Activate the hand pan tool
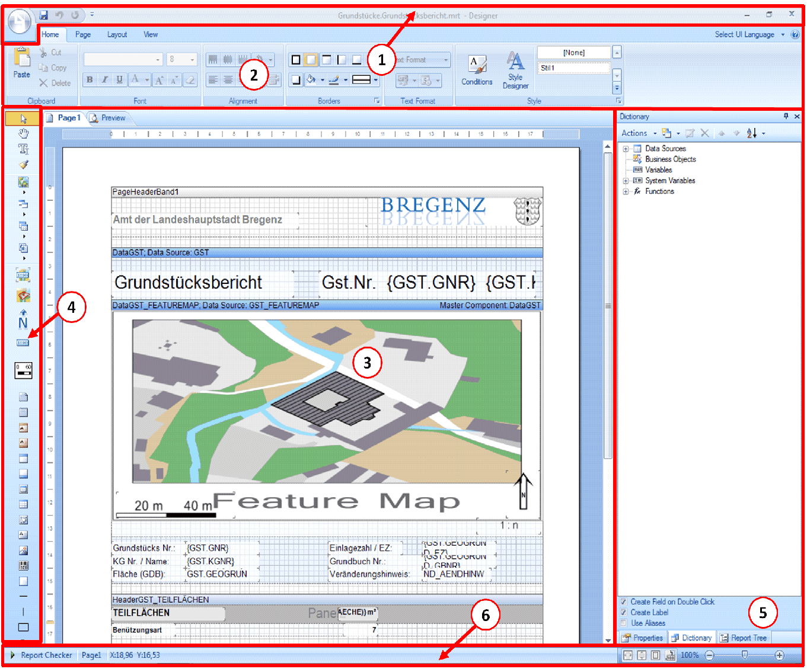 coord(23,133)
